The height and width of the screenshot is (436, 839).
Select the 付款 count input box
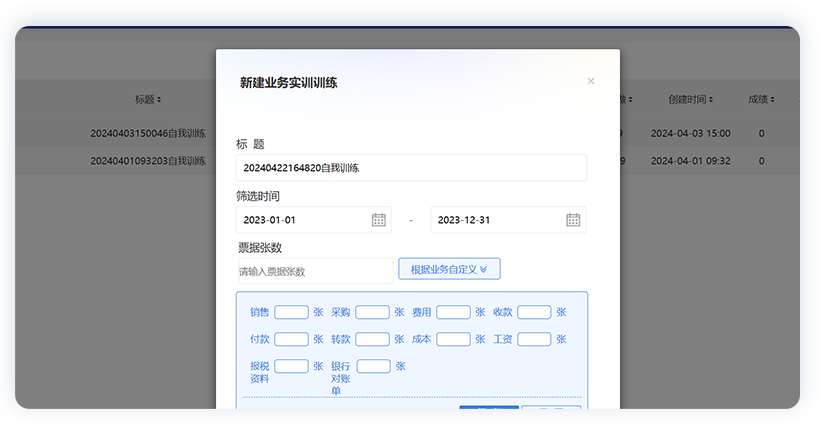point(291,339)
